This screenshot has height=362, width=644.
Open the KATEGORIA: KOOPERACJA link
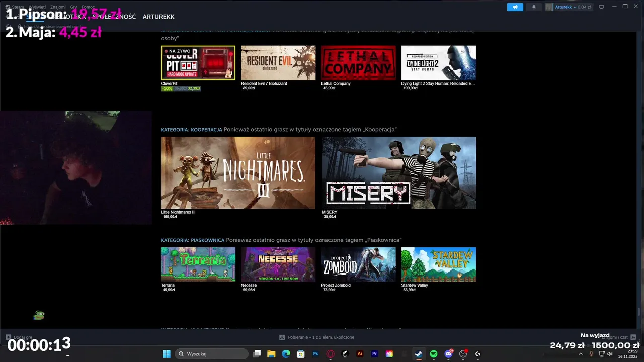(191, 130)
